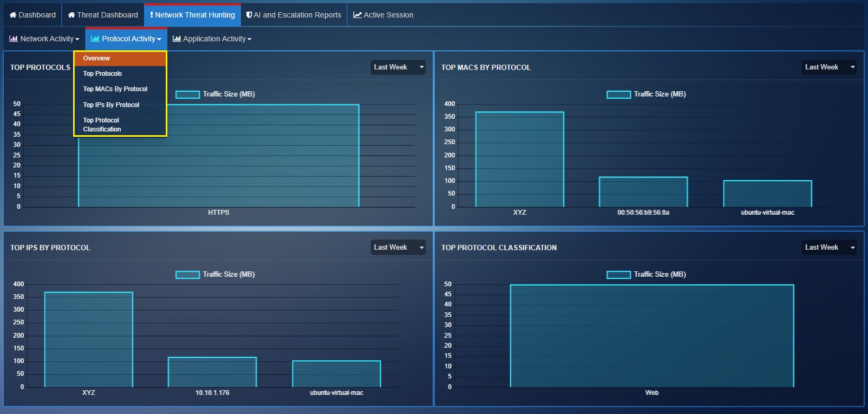
Task: Click the home icon beside Dashboard
Action: click(13, 15)
